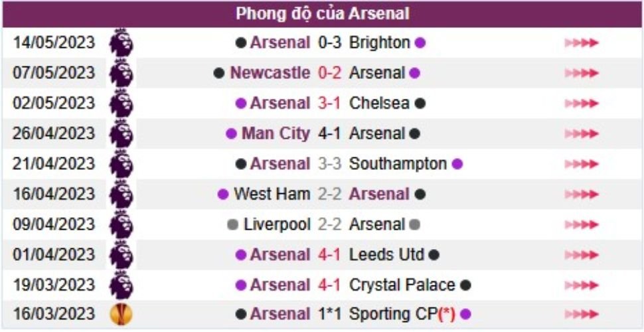Click the 07/05/2023 match date

[54, 73]
